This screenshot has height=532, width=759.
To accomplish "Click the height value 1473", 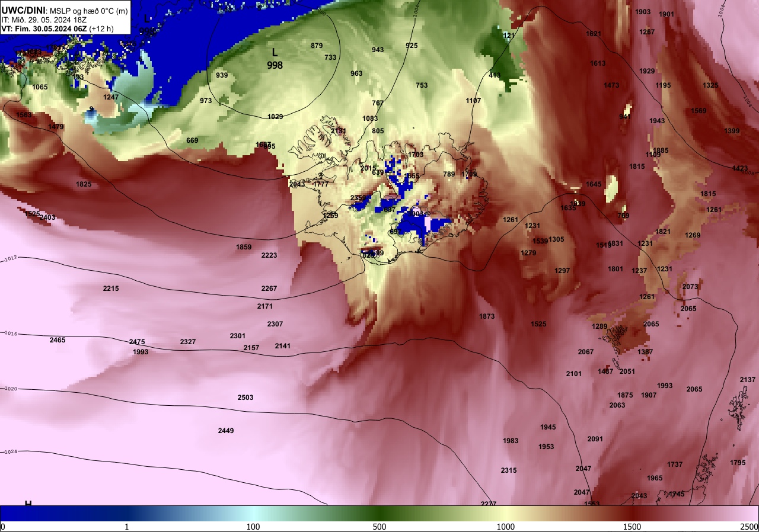I will coord(611,85).
